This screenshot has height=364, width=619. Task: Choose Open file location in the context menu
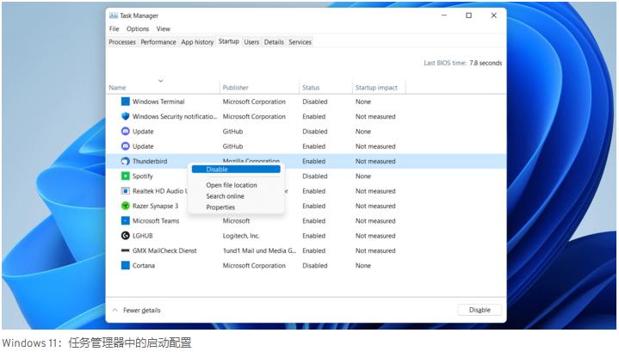(x=232, y=185)
